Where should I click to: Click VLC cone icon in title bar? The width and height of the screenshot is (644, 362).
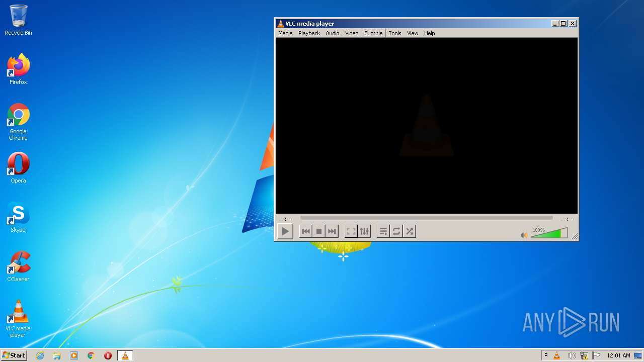click(x=280, y=24)
